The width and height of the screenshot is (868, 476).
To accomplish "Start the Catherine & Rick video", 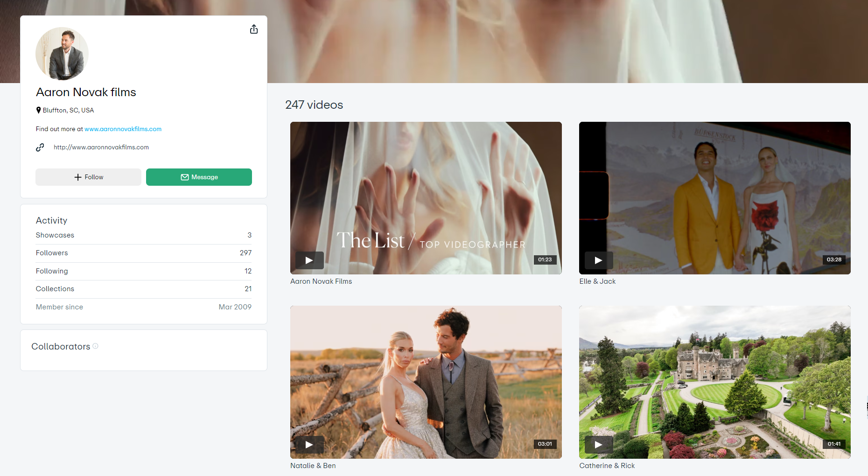I will coord(598,444).
